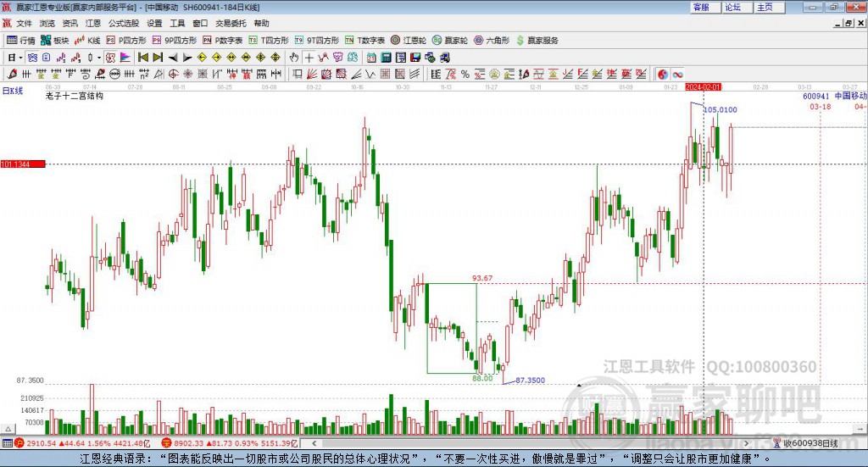This screenshot has width=868, height=467.
Task: Open the P数字表 number table
Action: coord(223,41)
